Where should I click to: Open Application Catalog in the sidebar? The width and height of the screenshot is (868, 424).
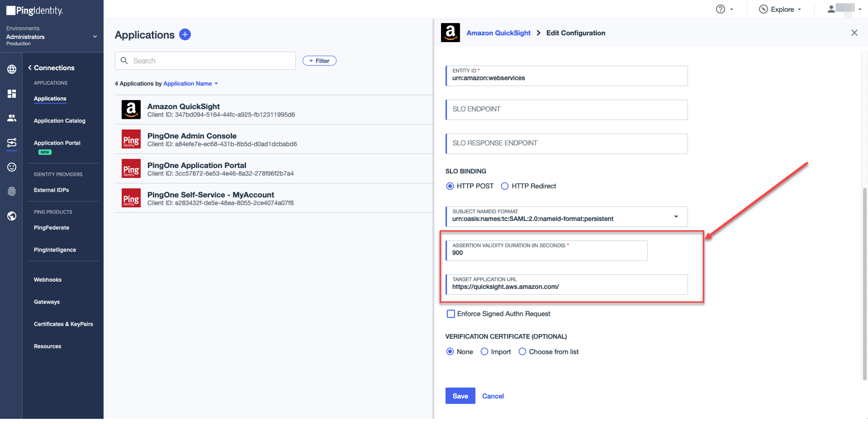tap(59, 121)
